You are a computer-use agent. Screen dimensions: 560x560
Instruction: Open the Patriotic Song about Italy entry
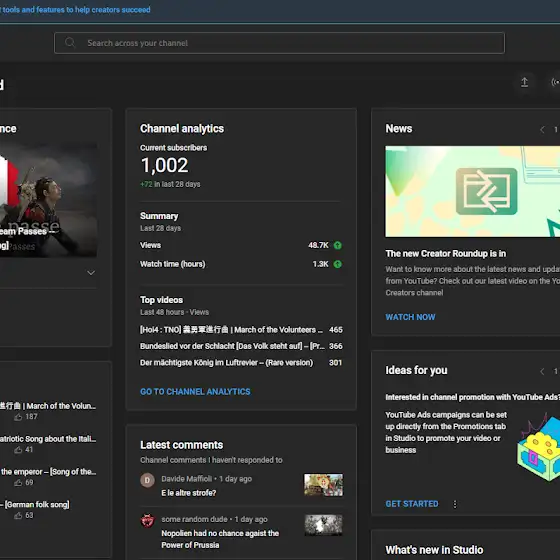point(48,439)
